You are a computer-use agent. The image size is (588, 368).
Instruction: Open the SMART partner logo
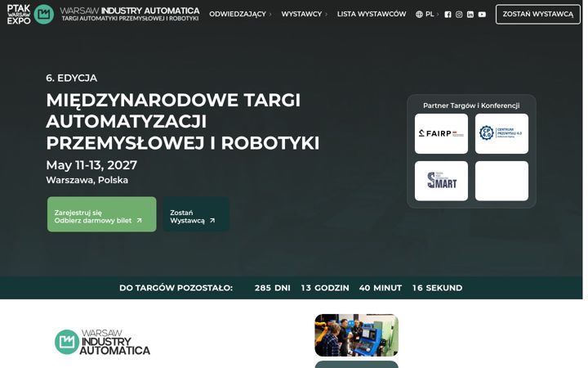tap(441, 181)
